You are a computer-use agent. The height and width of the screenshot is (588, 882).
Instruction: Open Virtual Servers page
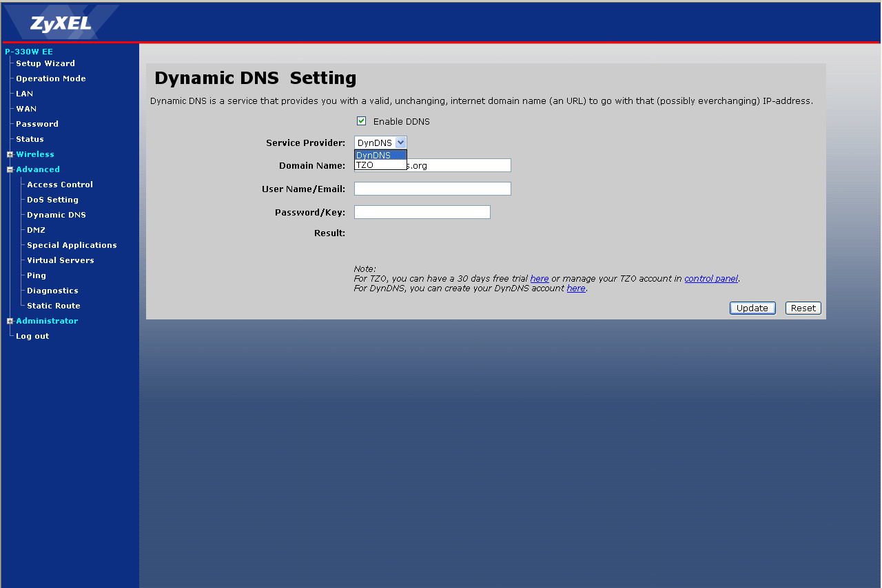point(61,260)
